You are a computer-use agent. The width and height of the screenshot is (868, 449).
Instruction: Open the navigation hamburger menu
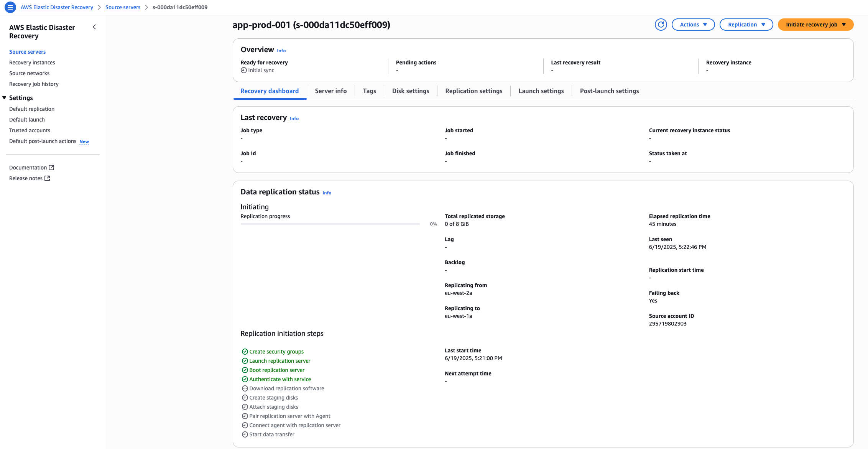pyautogui.click(x=10, y=7)
